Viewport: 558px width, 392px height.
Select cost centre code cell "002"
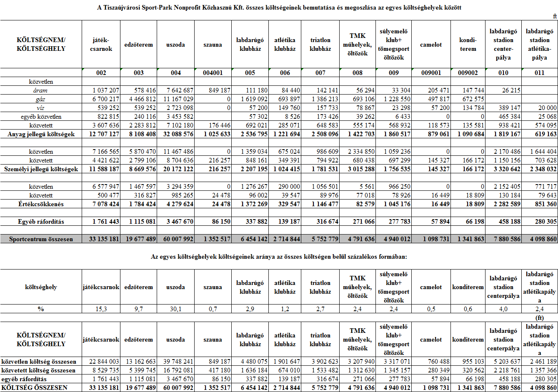[101, 72]
